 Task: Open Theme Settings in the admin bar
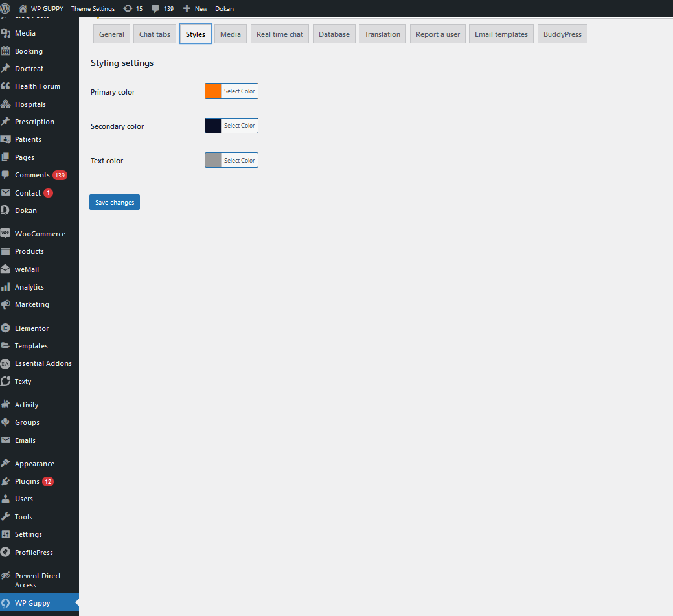pos(93,8)
